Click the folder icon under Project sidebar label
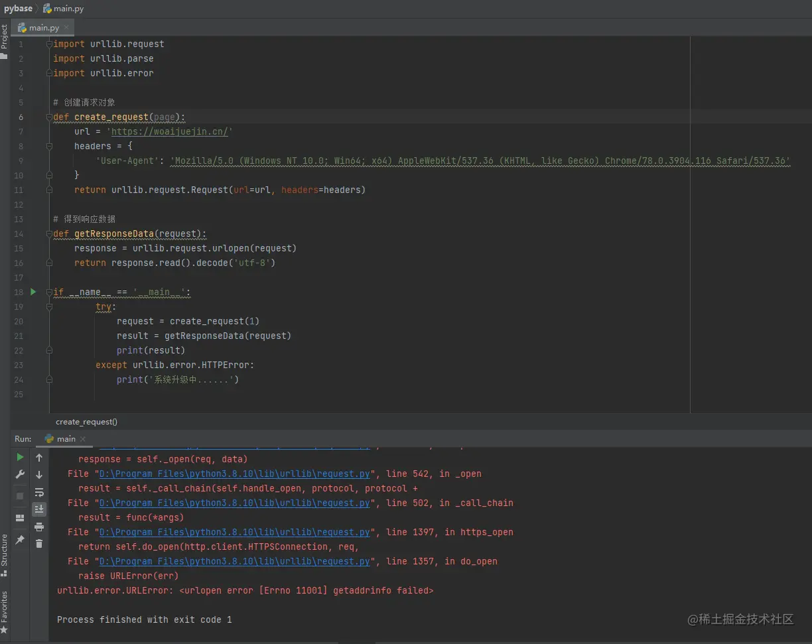Image resolution: width=812 pixels, height=644 pixels. pyautogui.click(x=4, y=56)
